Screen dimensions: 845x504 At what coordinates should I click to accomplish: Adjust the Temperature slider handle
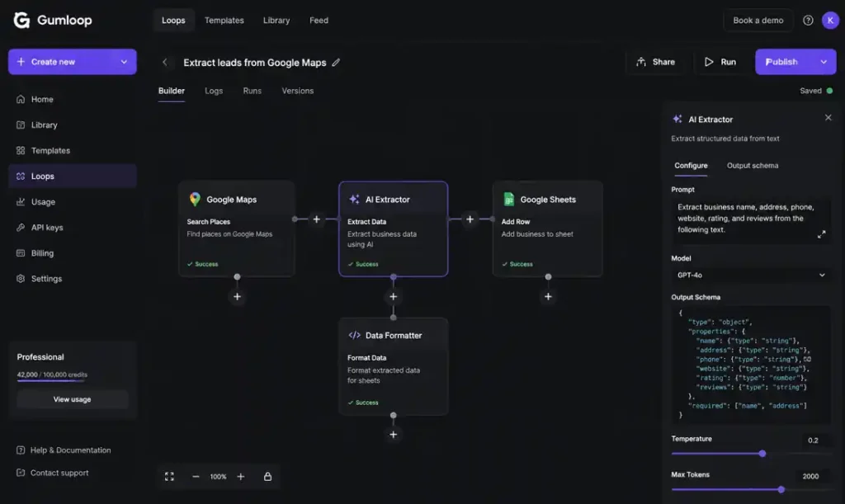[762, 454]
